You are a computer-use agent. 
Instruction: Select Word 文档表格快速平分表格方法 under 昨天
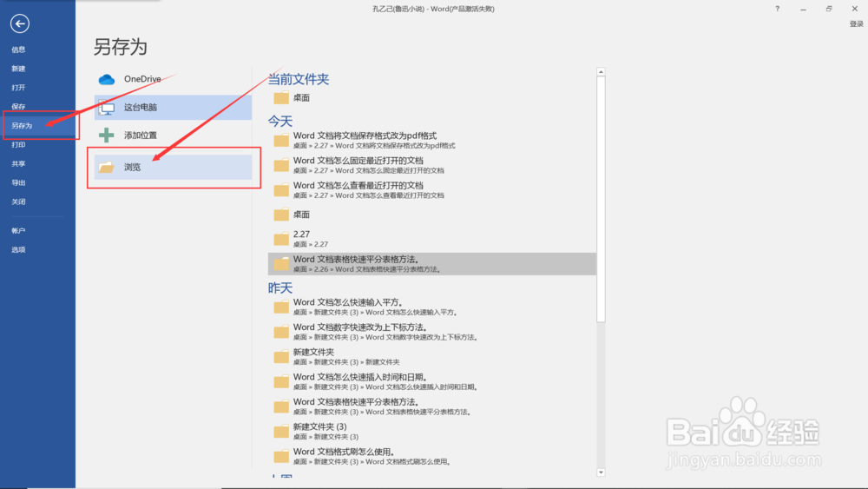pos(431,406)
